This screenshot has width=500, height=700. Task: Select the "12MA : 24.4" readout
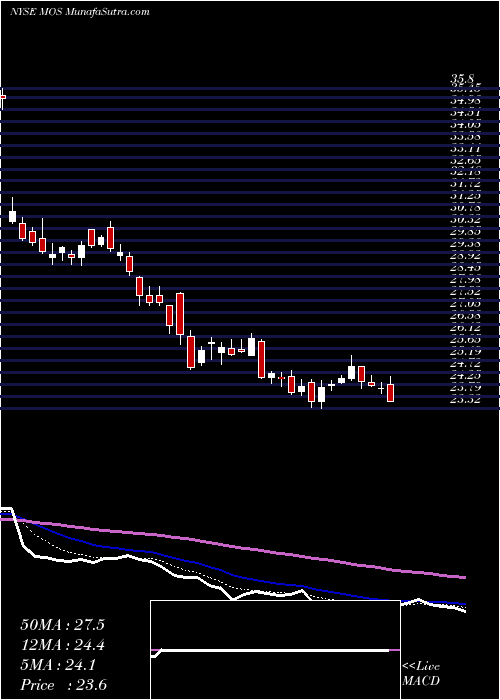pos(62,645)
